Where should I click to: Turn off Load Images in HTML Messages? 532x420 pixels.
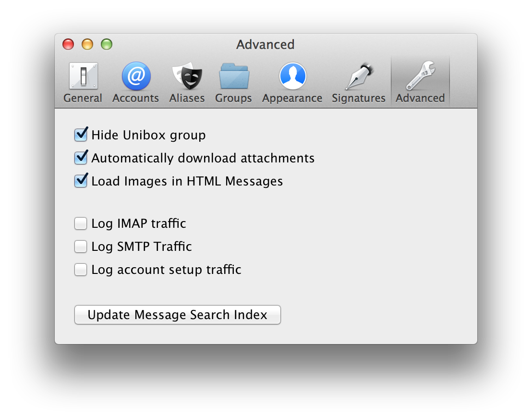click(x=81, y=181)
